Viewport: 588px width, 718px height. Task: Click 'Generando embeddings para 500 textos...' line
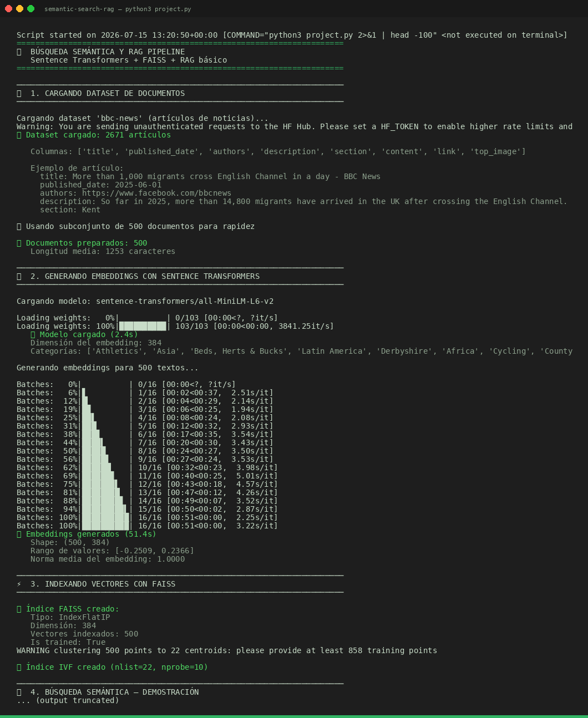108,368
